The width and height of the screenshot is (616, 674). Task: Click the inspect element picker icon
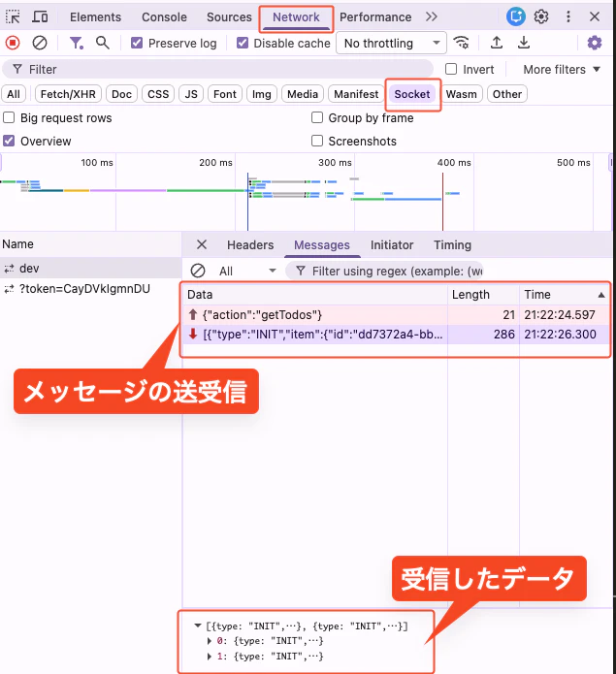tap(13, 16)
